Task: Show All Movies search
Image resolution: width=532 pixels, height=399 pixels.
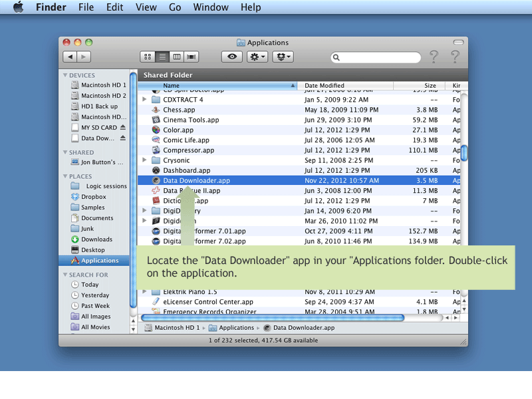Action: coord(90,327)
